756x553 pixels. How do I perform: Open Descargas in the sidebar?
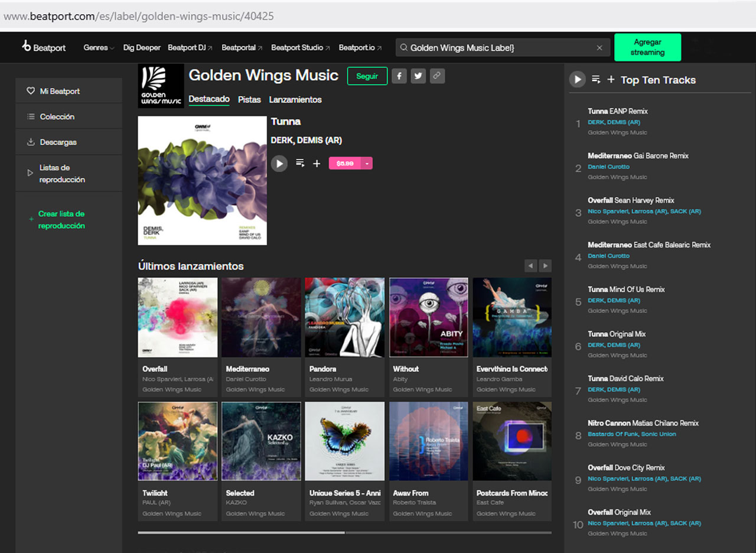(x=69, y=142)
